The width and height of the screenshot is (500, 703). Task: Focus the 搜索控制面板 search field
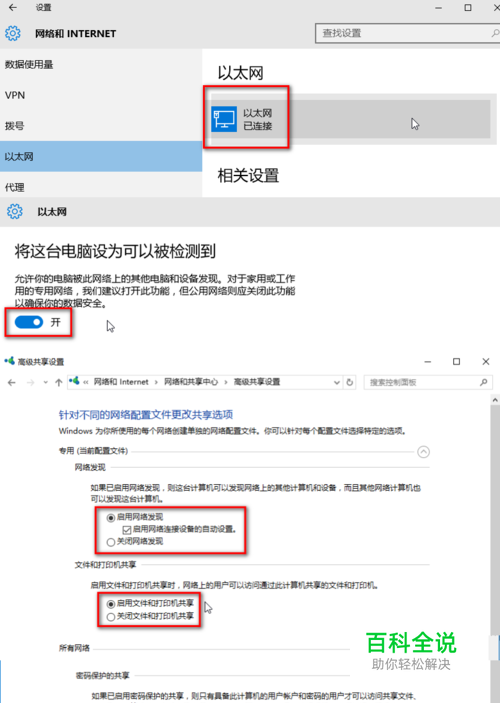point(428,382)
